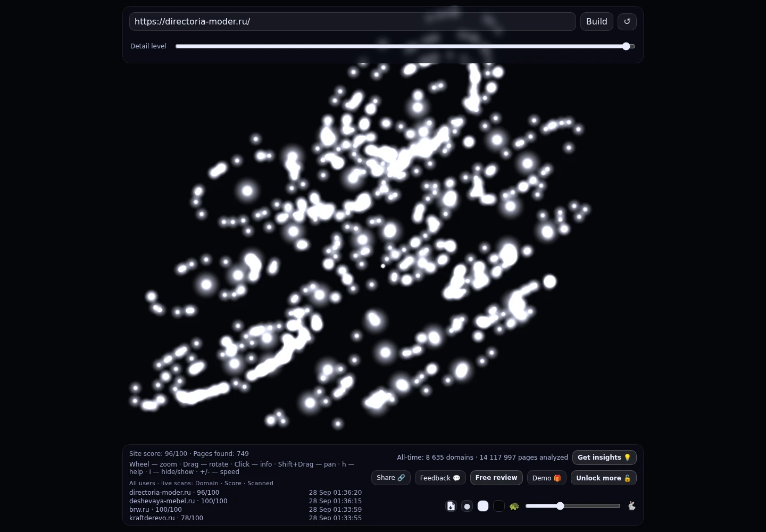Click the reset arrow button beside Build

(x=627, y=21)
